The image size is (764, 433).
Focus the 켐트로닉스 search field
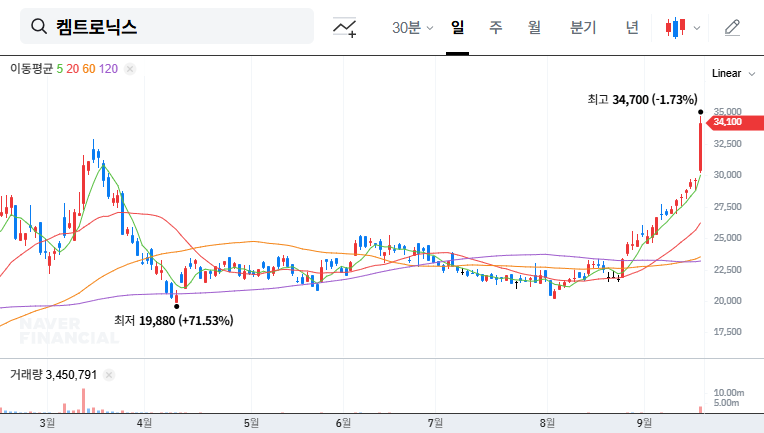[x=167, y=26]
